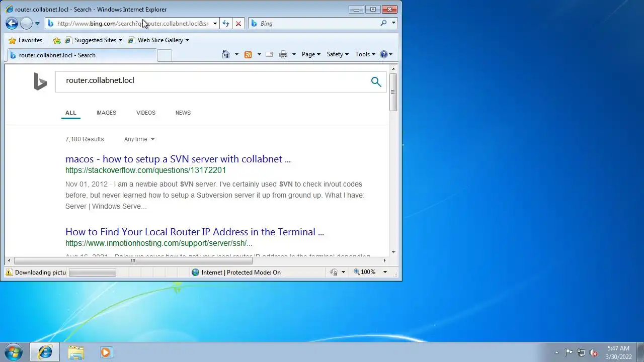Expand the privacy icon dropdown arrow
This screenshot has height=362, width=644.
coord(344,272)
